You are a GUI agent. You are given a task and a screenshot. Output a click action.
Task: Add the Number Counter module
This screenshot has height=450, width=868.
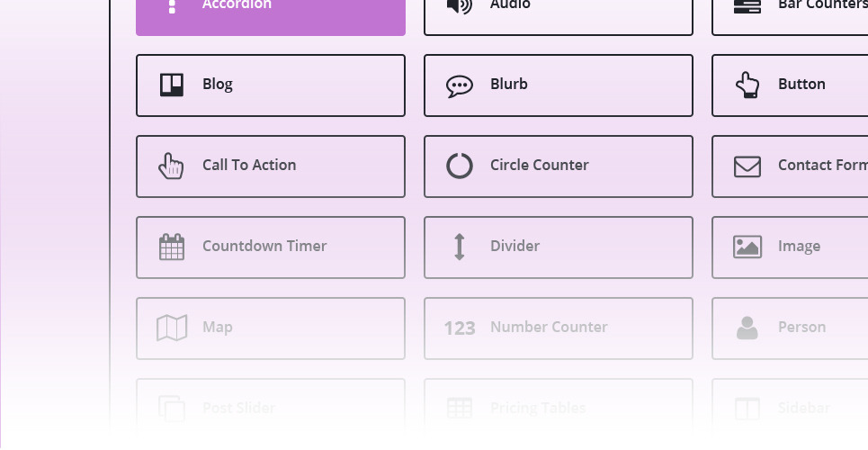click(559, 328)
